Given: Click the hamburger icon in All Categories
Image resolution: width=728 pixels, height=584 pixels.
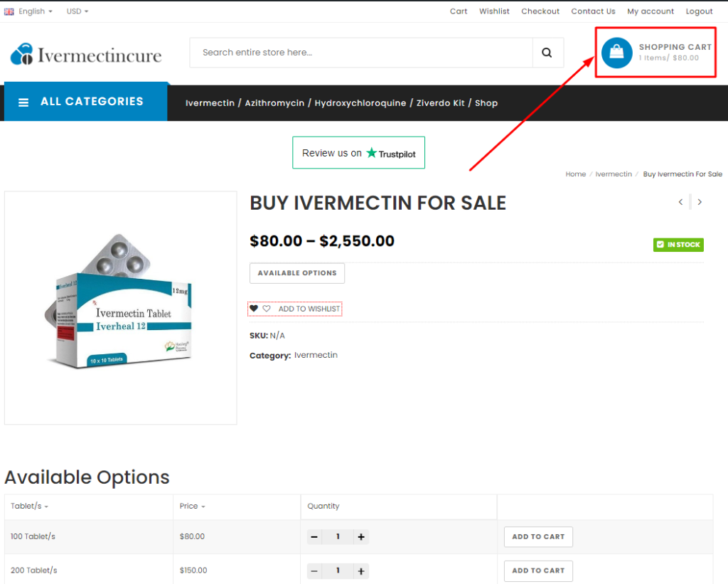Looking at the screenshot, I should [23, 102].
